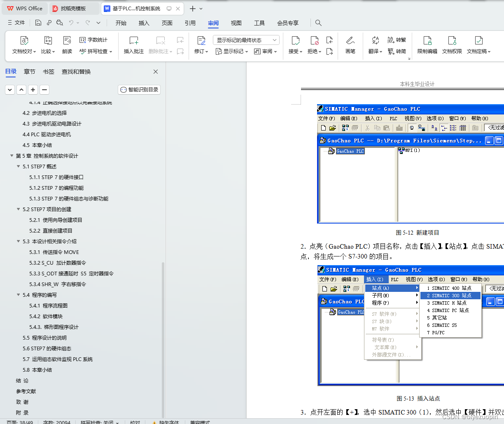Click the outline up chevron button
504x424 pixels.
pyautogui.click(x=21, y=89)
